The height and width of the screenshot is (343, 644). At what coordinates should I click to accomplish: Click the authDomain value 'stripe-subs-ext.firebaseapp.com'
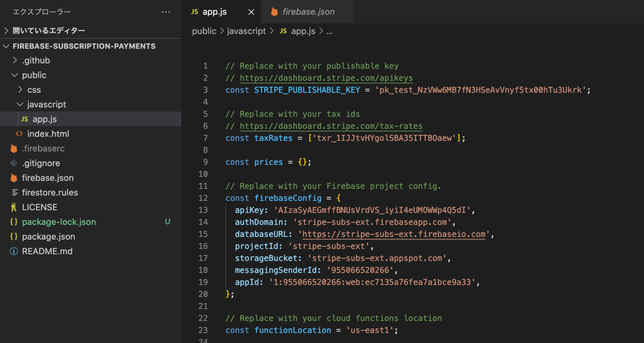[x=372, y=222]
